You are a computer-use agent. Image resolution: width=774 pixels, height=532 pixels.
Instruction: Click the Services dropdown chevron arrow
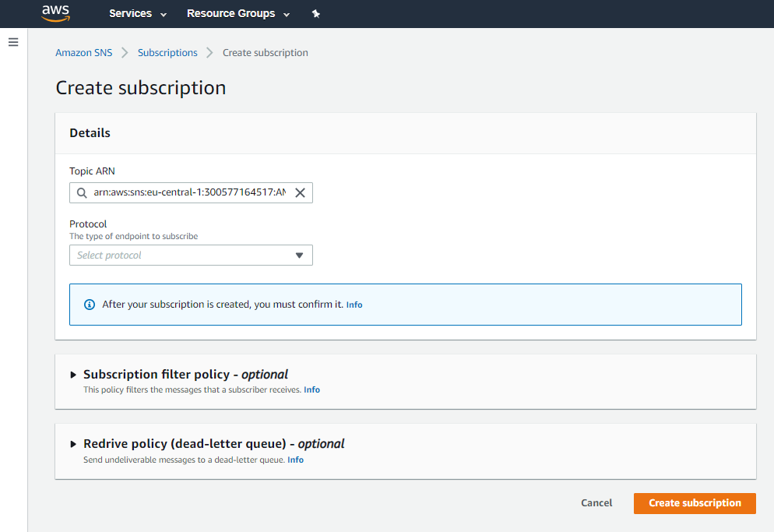[x=163, y=15]
